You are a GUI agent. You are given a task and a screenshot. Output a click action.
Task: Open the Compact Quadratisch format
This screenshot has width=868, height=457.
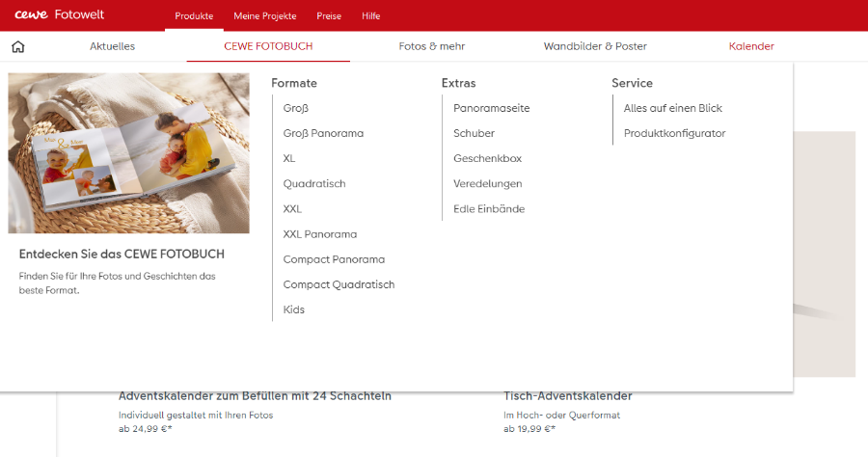point(339,284)
